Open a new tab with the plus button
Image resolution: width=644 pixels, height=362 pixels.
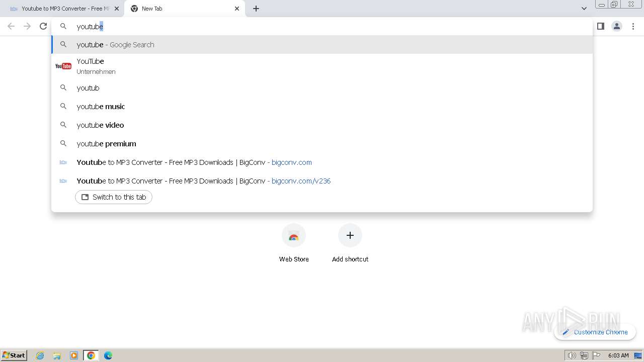[256, 9]
